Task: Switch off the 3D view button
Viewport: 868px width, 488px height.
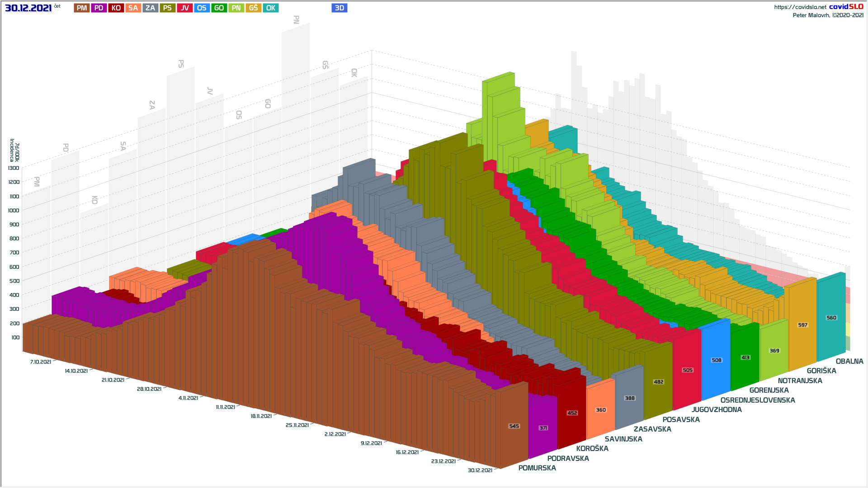Action: (340, 8)
